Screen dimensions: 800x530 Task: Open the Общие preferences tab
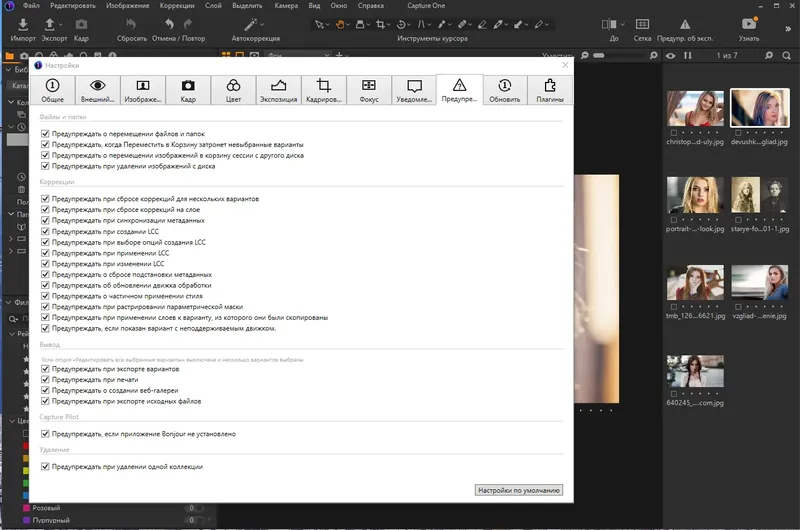pos(53,90)
